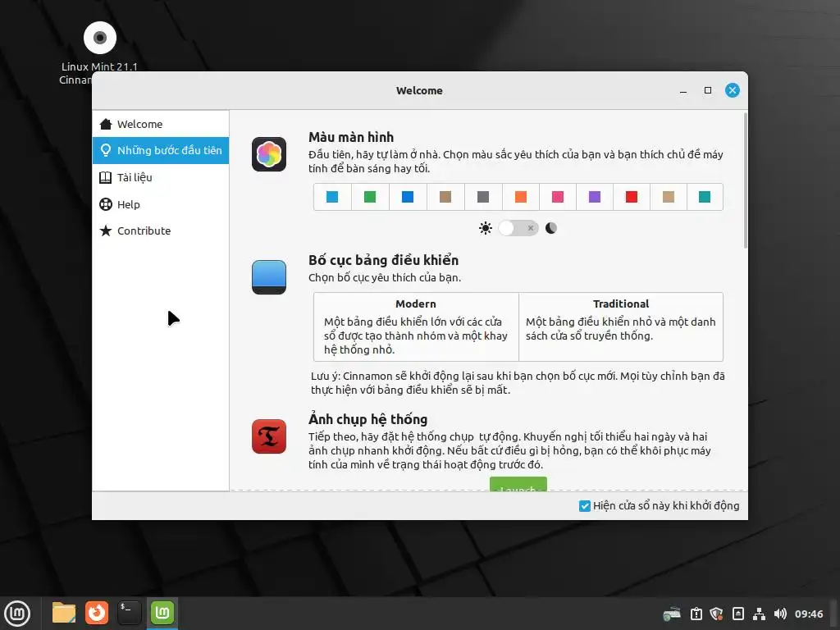Click the Welcome window title text
Image resolution: width=840 pixels, height=630 pixels.
coord(419,90)
